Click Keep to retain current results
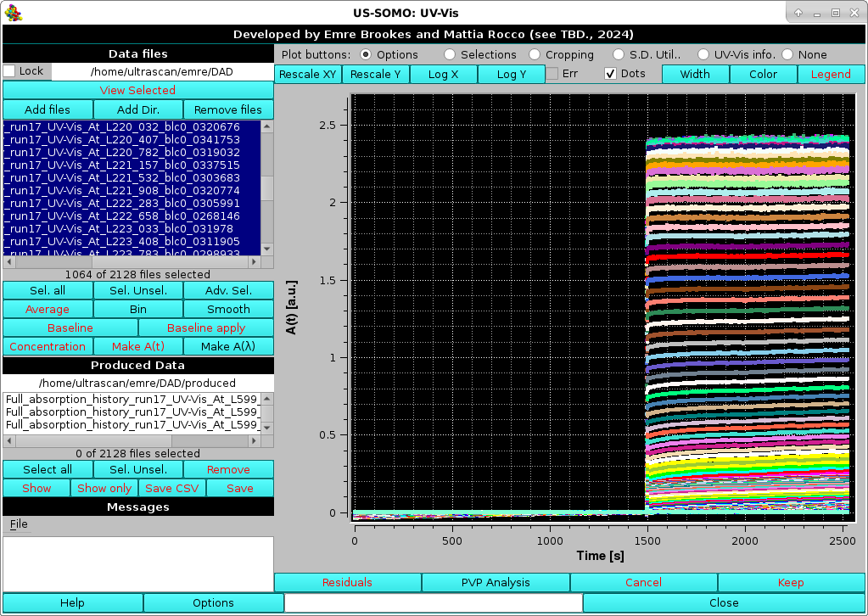This screenshot has width=868, height=616. pos(790,582)
